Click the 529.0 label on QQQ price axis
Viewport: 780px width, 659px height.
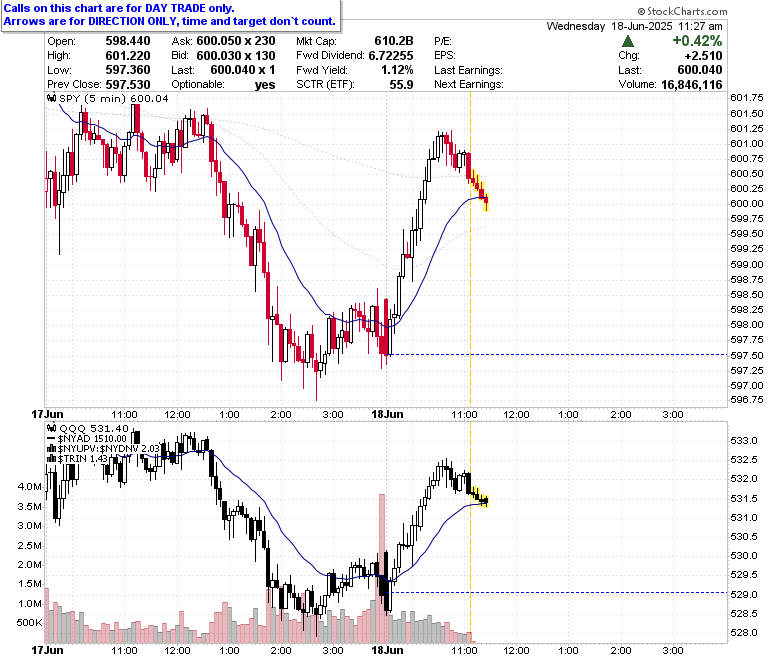[744, 594]
